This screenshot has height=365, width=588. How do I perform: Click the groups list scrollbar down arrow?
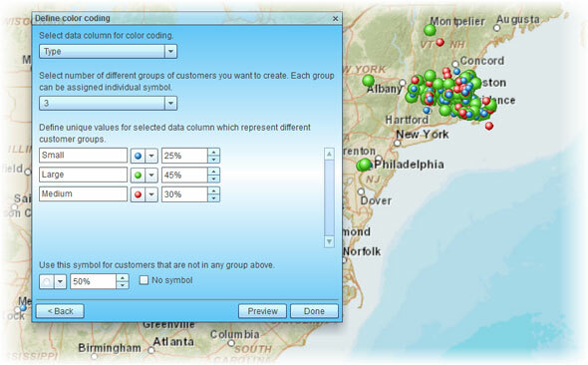click(329, 241)
